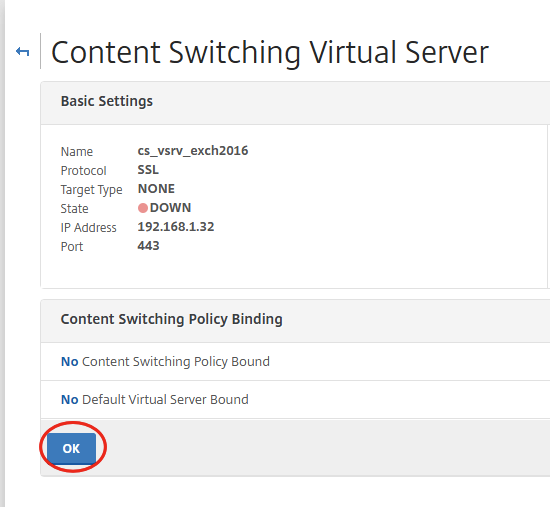550x507 pixels.
Task: Open No Default Virtual Server Bound row
Action: [295, 399]
